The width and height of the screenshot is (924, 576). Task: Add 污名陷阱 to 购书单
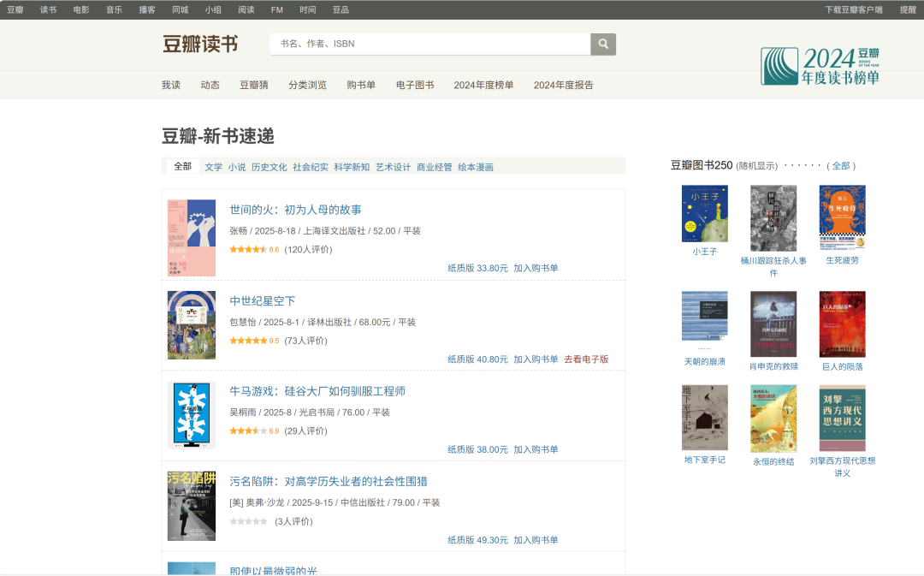click(x=536, y=540)
